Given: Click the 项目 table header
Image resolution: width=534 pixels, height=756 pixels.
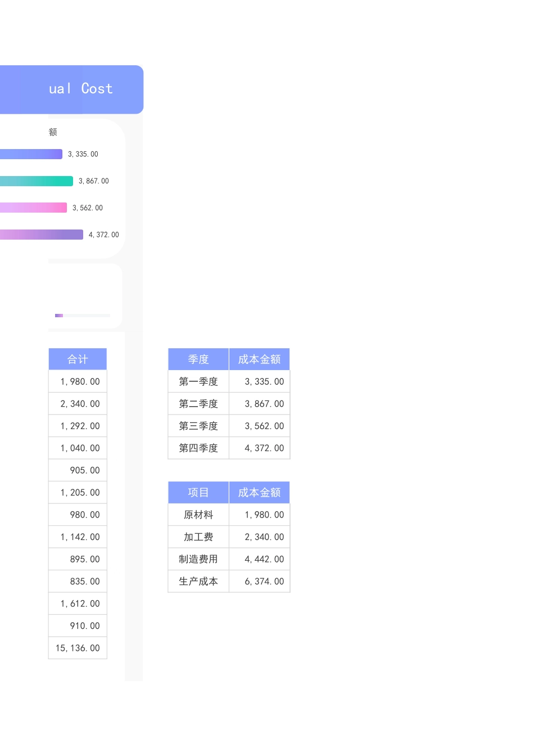Looking at the screenshot, I should pyautogui.click(x=198, y=492).
